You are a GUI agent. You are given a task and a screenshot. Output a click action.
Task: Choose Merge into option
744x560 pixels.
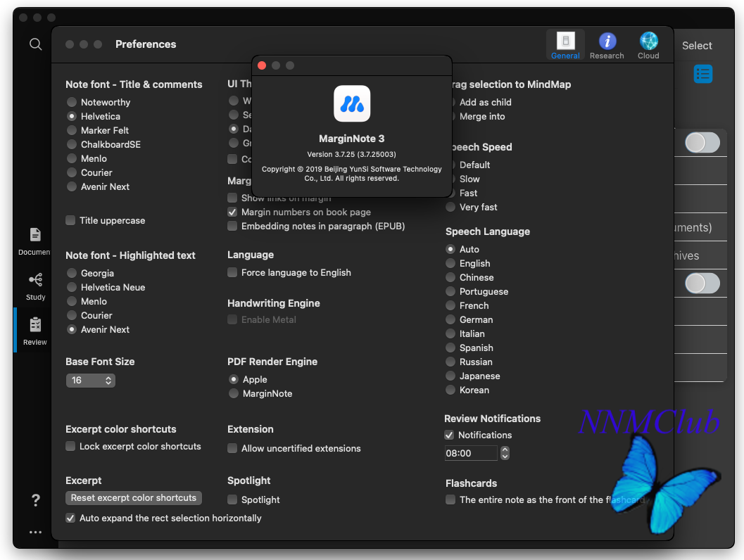point(481,116)
